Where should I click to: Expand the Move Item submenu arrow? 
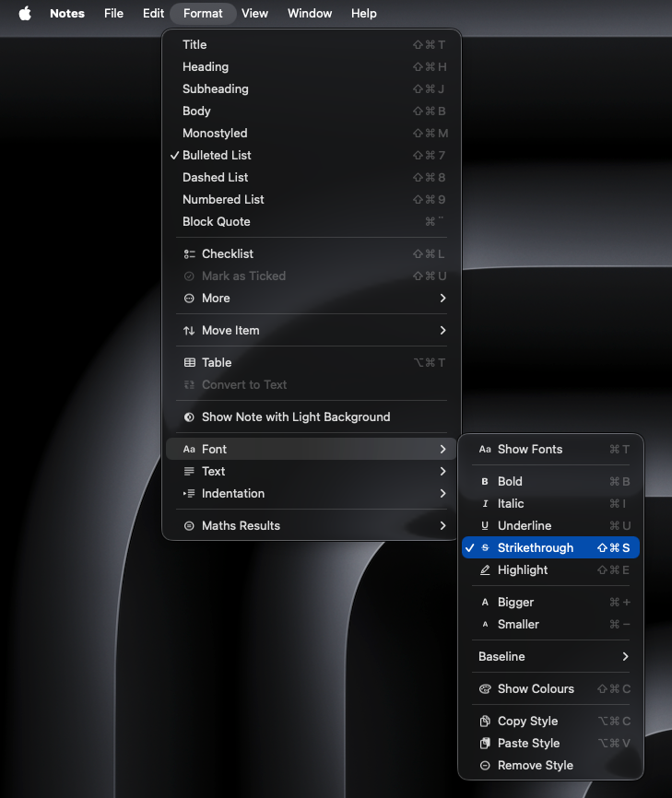point(442,331)
